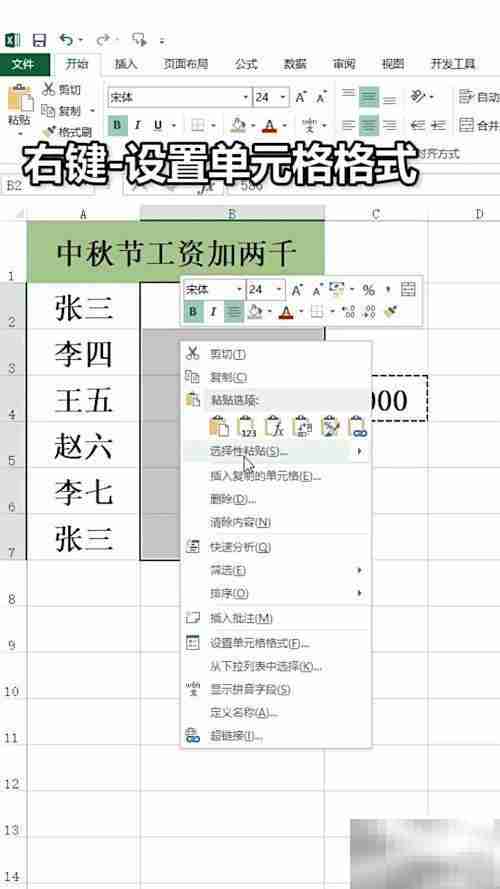Toggle ribbon Center horizontal alignment
The height and width of the screenshot is (889, 500).
(x=369, y=125)
